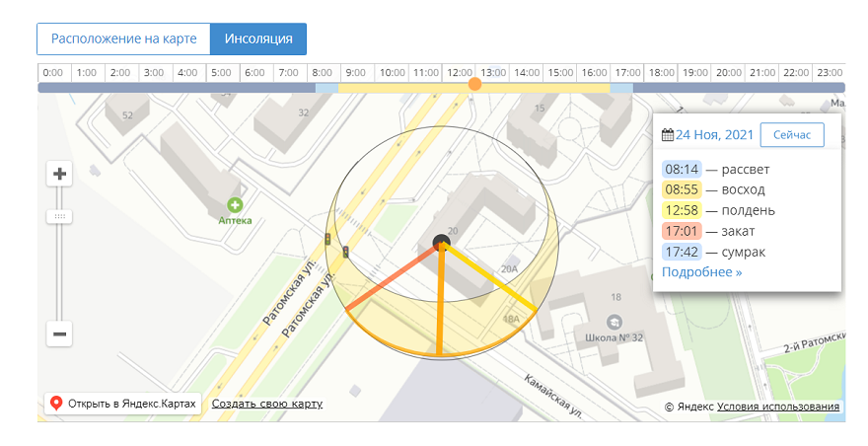Switch to the Расположение на карте tab
The width and height of the screenshot is (868, 446).
124,39
